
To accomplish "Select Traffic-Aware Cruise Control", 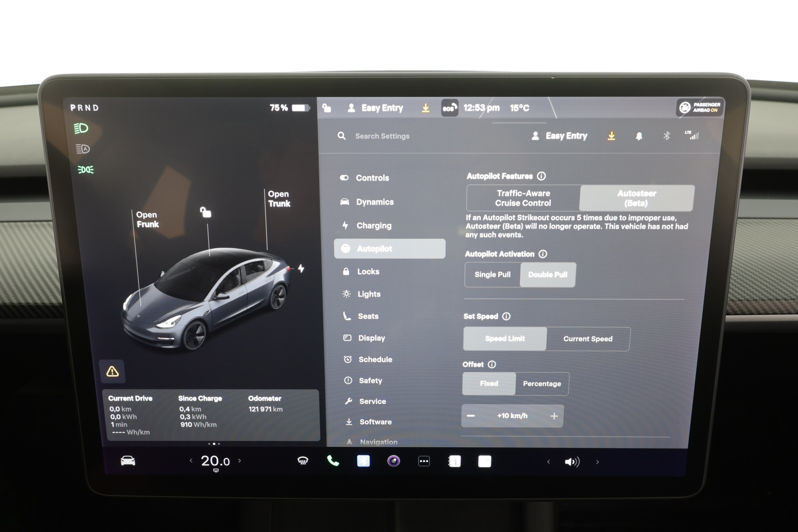I will (523, 198).
